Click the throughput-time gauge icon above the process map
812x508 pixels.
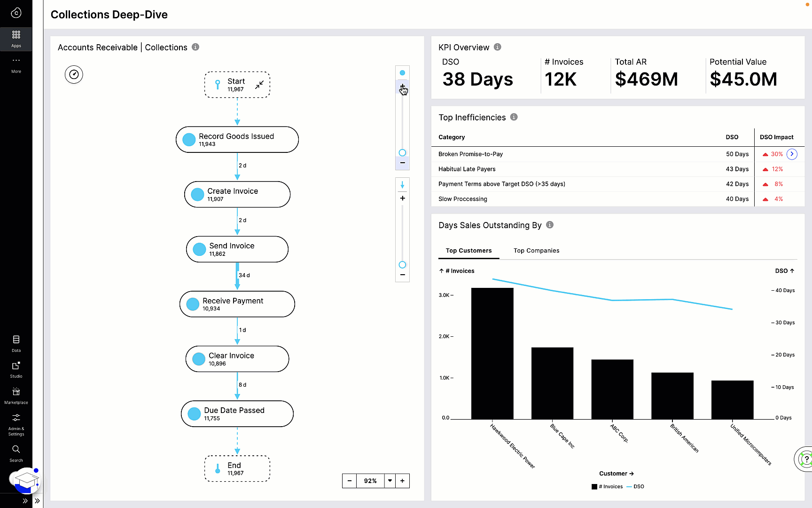(74, 74)
